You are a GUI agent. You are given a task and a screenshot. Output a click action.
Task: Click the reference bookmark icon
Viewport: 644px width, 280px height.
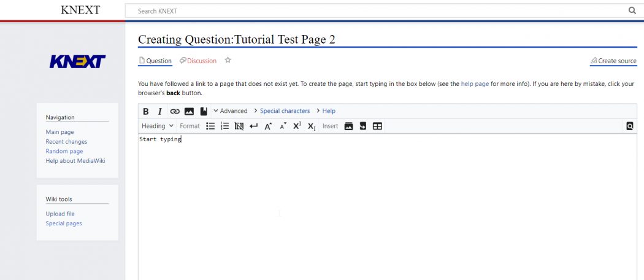coord(204,111)
